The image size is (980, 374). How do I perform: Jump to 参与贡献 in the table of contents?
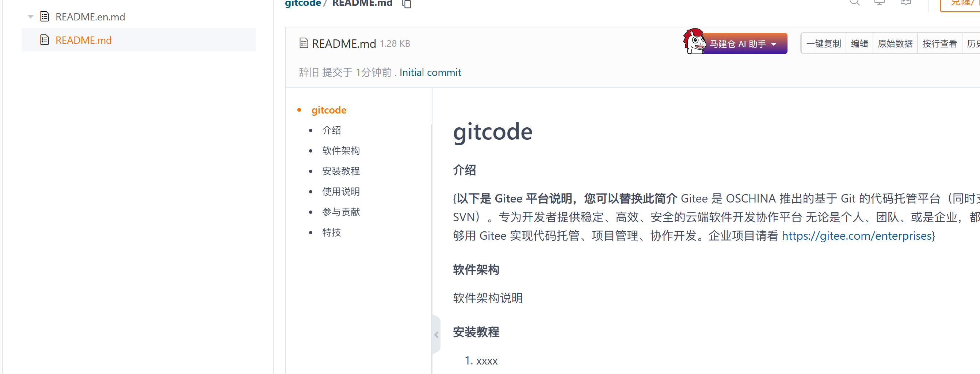click(x=341, y=212)
